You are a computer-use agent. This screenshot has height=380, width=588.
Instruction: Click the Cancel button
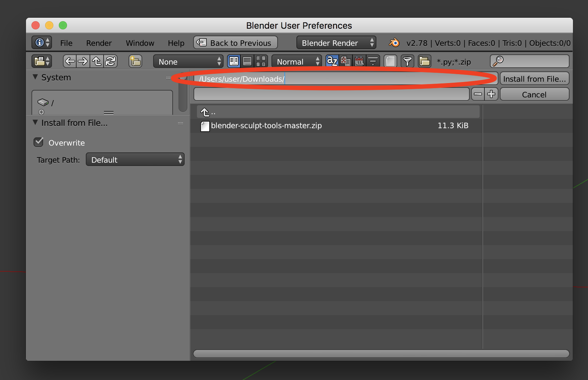point(535,94)
